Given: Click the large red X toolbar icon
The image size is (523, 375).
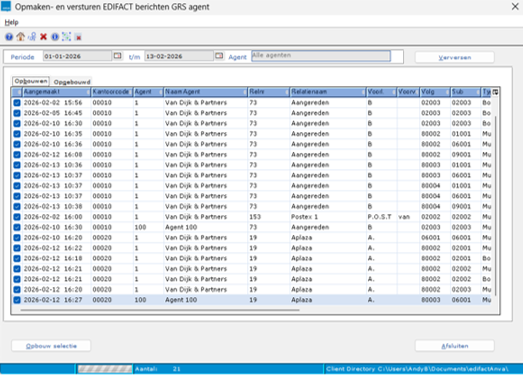Looking at the screenshot, I should coord(43,37).
